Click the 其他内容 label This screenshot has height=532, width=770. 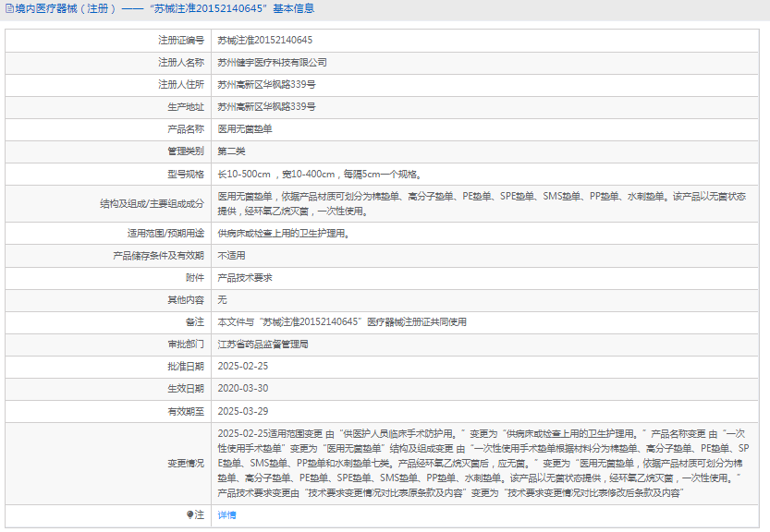pos(186,300)
